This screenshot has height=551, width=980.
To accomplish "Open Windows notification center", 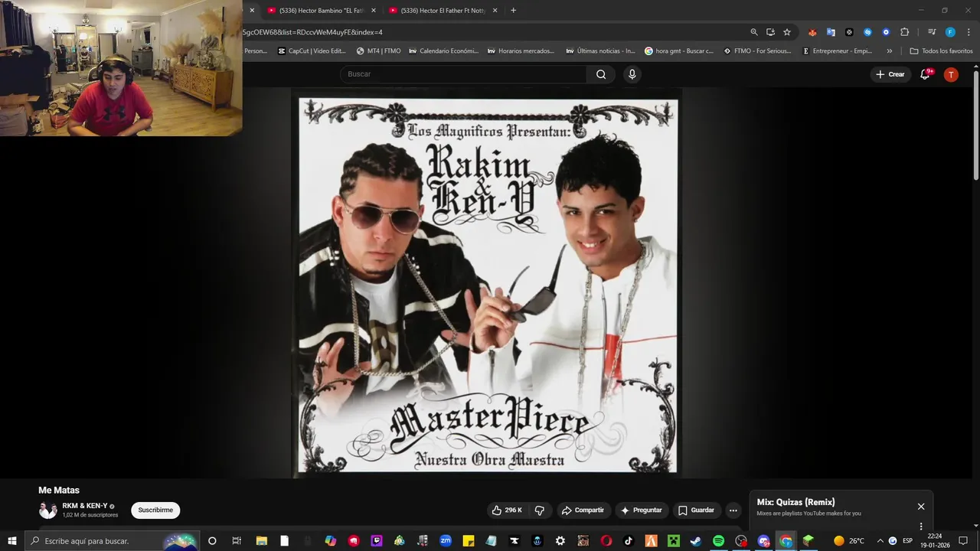I will pyautogui.click(x=963, y=541).
